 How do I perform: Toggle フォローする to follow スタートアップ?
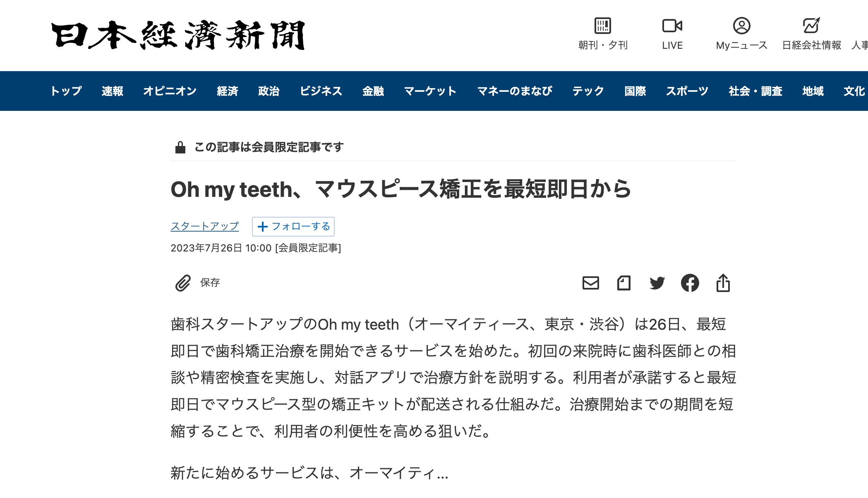293,227
